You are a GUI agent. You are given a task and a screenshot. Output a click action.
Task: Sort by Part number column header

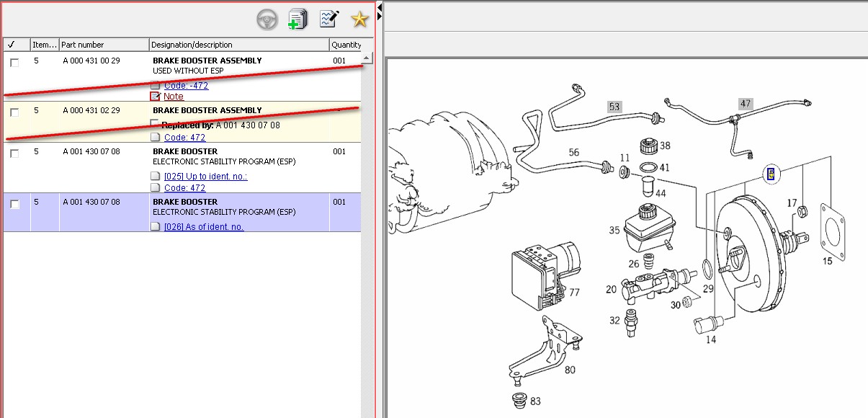pyautogui.click(x=104, y=45)
